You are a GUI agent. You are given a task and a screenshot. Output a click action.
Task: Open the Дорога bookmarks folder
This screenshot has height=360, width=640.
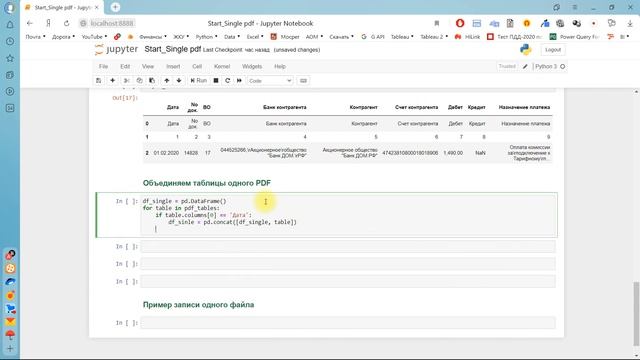click(x=63, y=37)
